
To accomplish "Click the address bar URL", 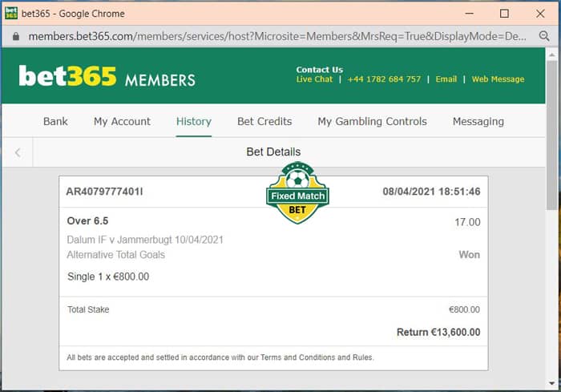I will tap(277, 36).
